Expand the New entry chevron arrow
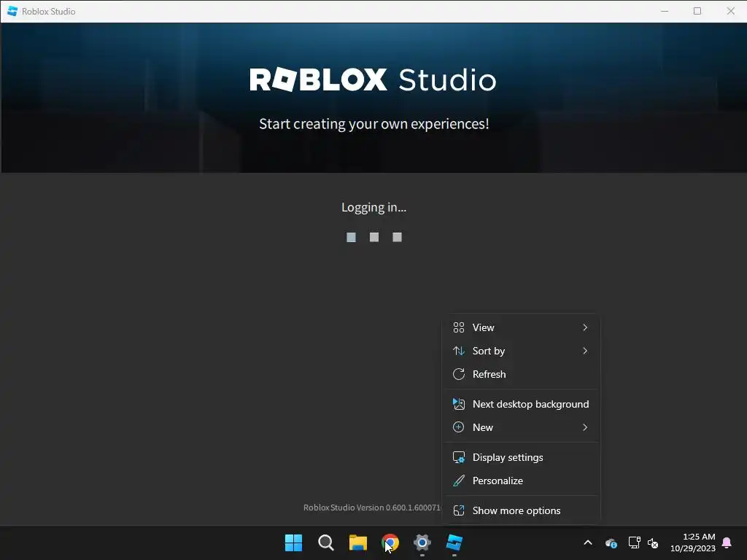 point(585,427)
